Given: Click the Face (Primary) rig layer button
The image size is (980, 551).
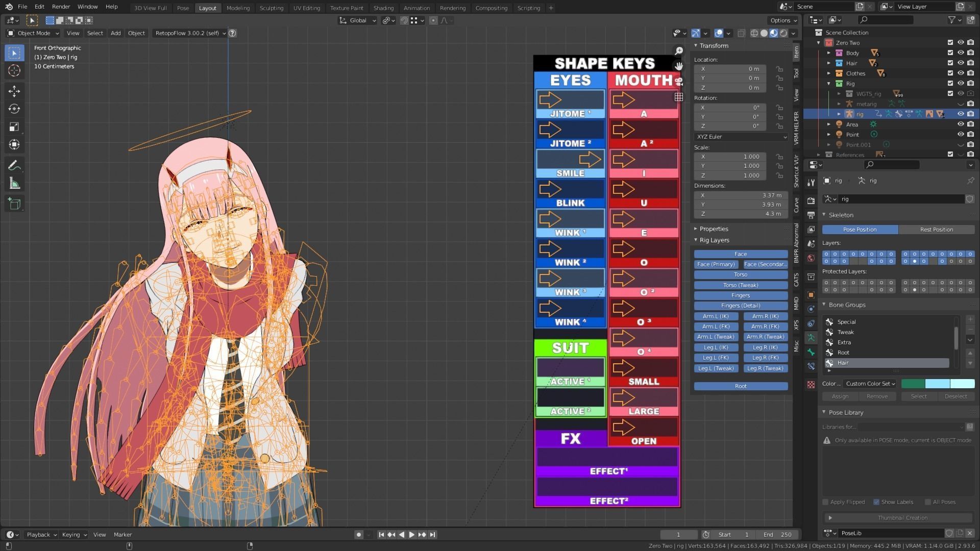Looking at the screenshot, I should [x=716, y=264].
